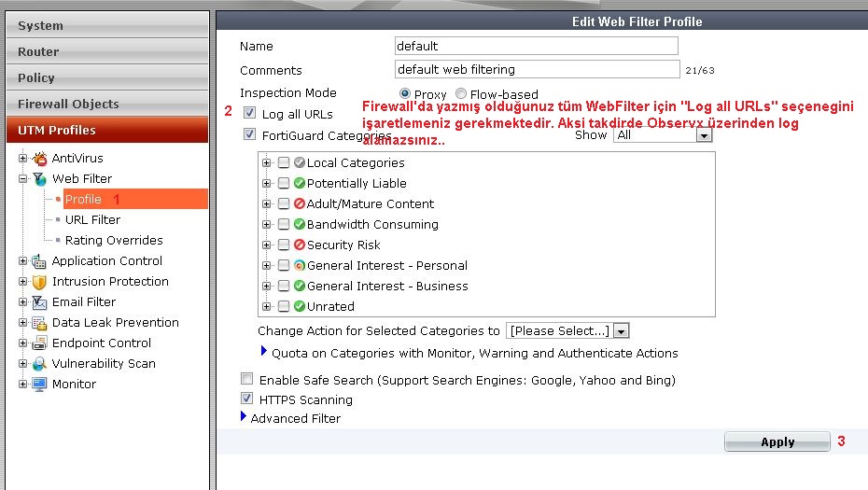Click Adult/Mature Content block icon

(300, 203)
